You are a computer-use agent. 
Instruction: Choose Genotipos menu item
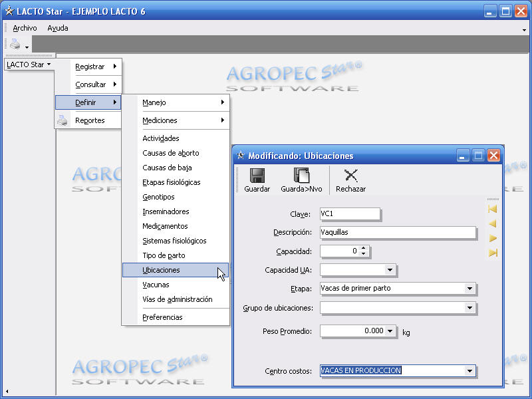(x=176, y=197)
